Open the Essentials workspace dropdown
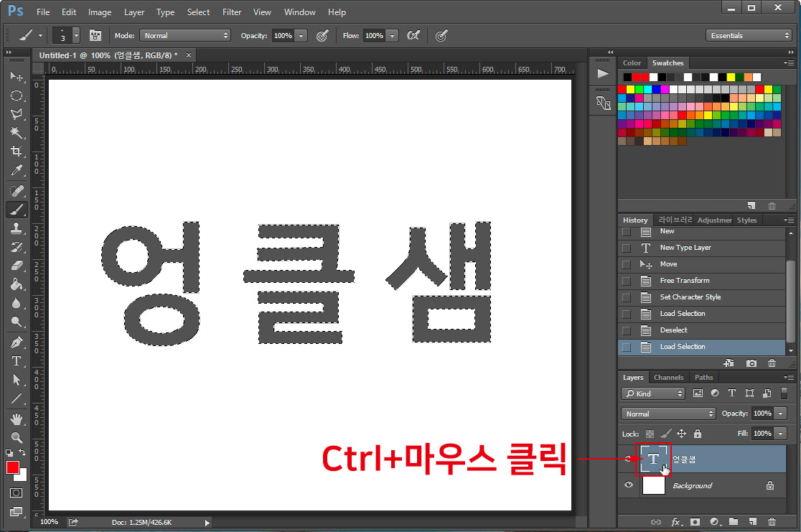The width and height of the screenshot is (801, 532). click(x=749, y=35)
